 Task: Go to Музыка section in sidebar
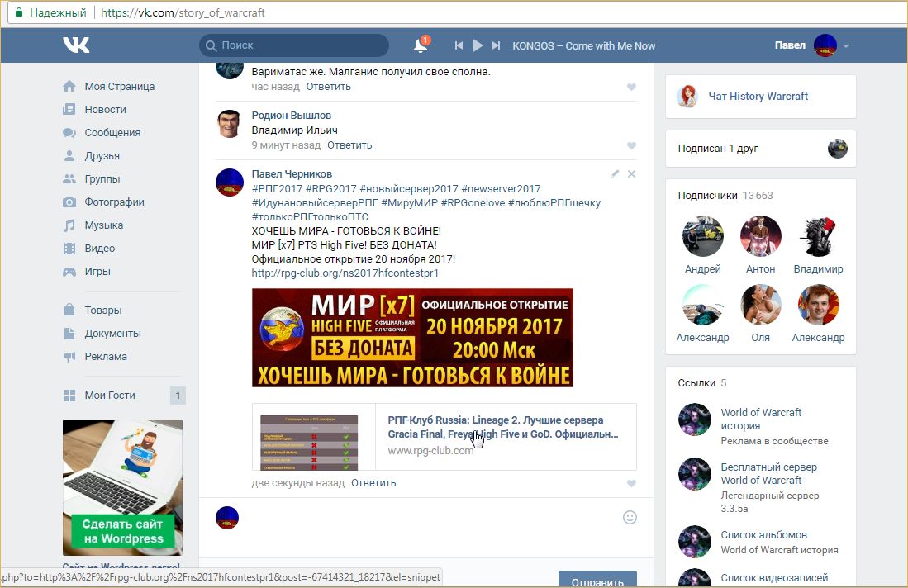coord(104,225)
